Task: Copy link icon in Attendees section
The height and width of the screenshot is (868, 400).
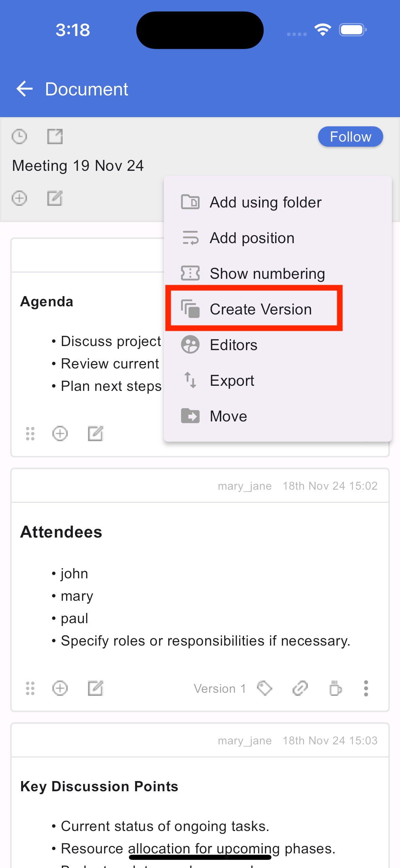Action: pos(300,689)
